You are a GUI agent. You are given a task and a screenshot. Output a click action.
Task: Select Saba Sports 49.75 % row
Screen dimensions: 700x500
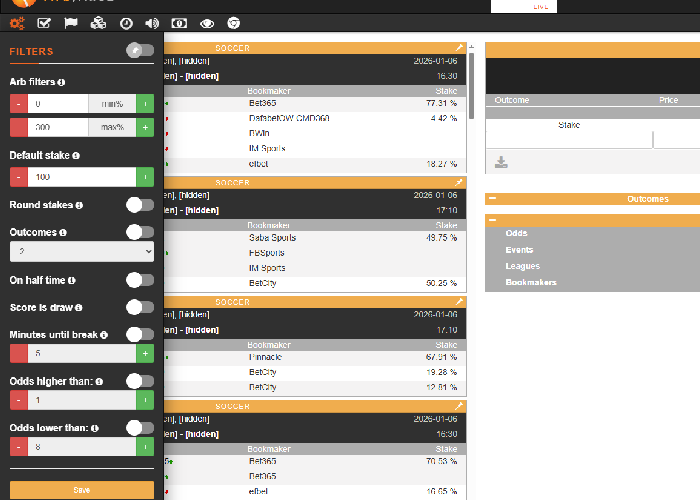click(x=315, y=238)
